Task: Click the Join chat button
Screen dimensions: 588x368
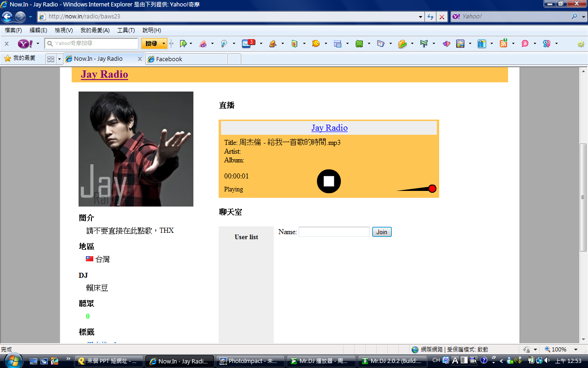Action: [382, 232]
